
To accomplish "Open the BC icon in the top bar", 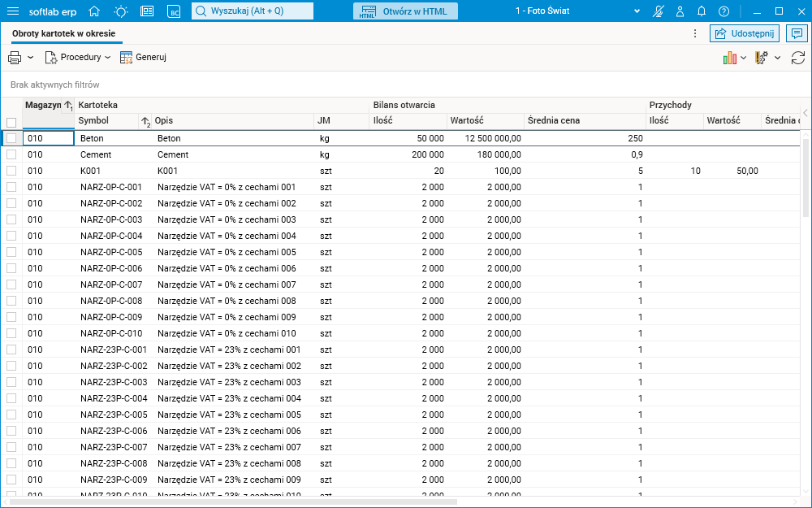I will (174, 11).
